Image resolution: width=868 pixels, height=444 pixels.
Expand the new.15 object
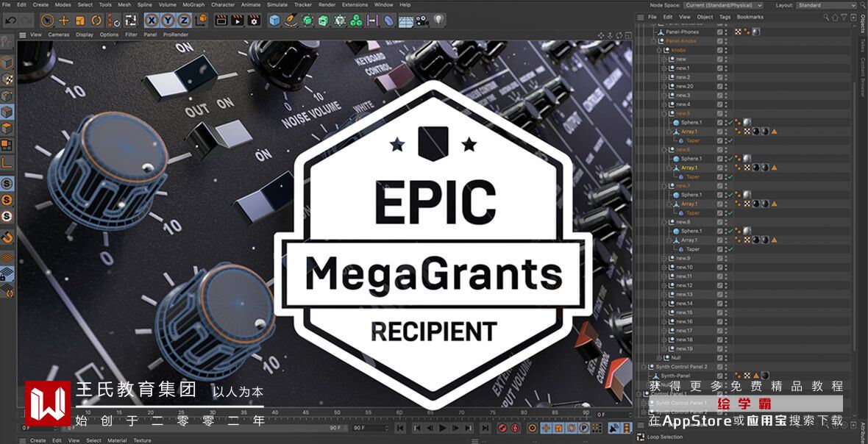665,312
